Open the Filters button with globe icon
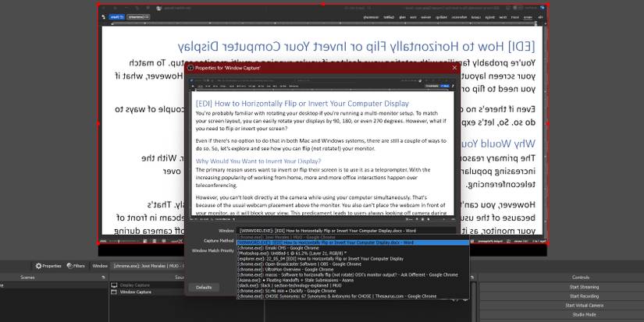 (x=76, y=266)
